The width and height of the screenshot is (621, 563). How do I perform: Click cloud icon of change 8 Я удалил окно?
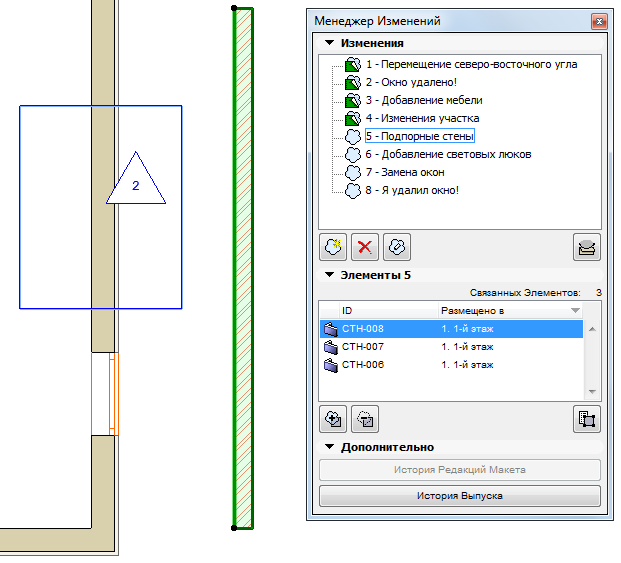(352, 190)
